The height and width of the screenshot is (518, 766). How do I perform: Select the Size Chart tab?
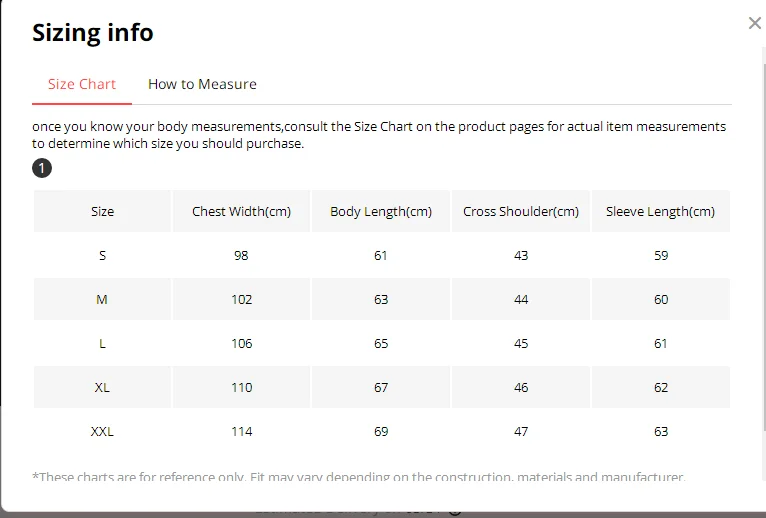(x=82, y=84)
